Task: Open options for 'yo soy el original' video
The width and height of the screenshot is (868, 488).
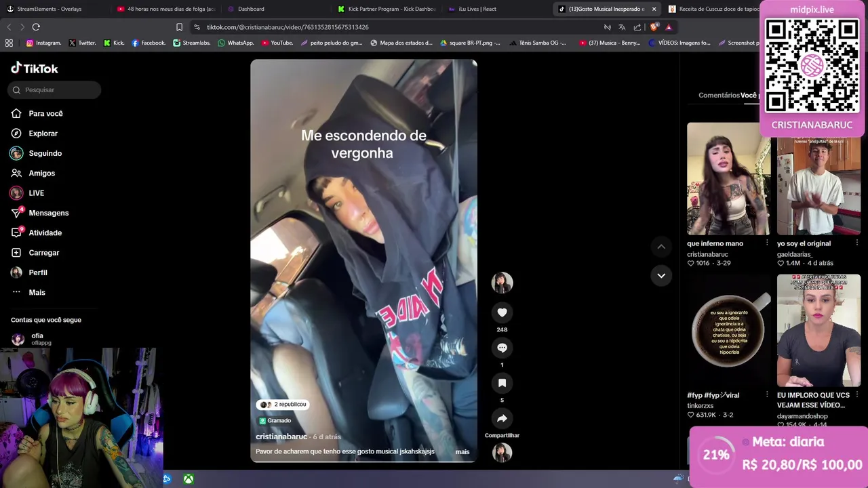Action: [x=856, y=243]
